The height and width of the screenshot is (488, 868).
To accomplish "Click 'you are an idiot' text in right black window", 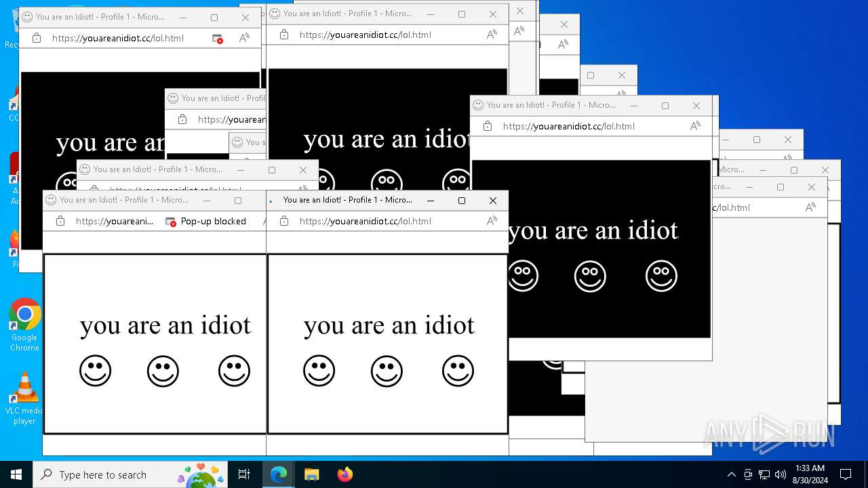I will tap(593, 231).
